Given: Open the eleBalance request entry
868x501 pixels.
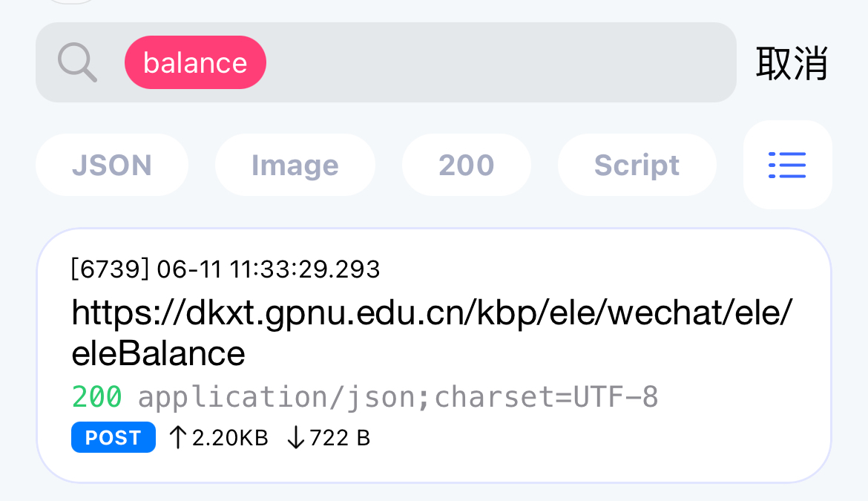Looking at the screenshot, I should [x=433, y=356].
